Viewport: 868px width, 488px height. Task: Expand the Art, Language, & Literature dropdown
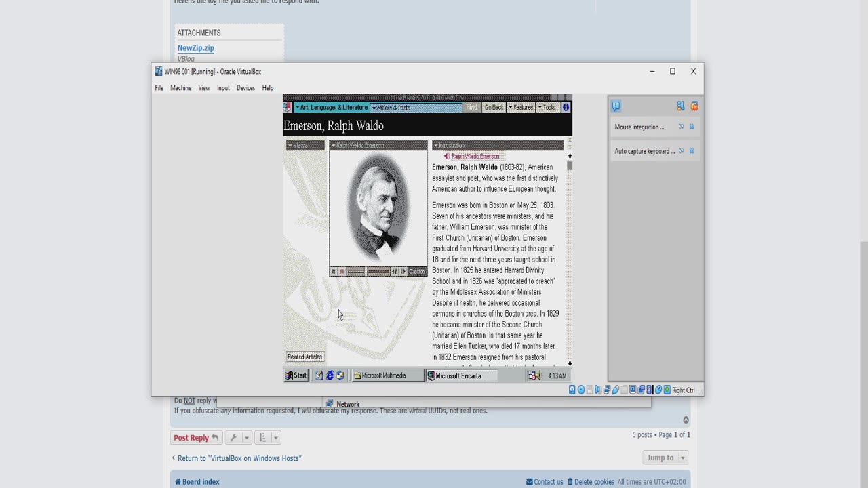[x=331, y=107]
